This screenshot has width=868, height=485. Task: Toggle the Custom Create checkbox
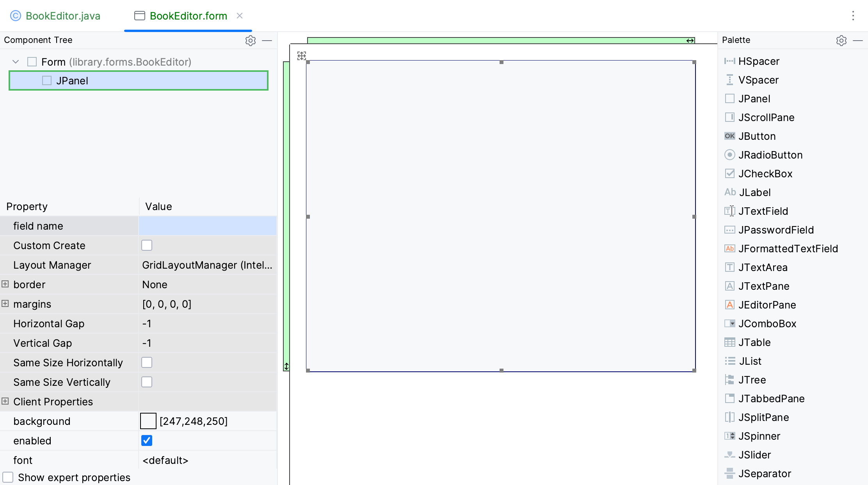tap(147, 245)
